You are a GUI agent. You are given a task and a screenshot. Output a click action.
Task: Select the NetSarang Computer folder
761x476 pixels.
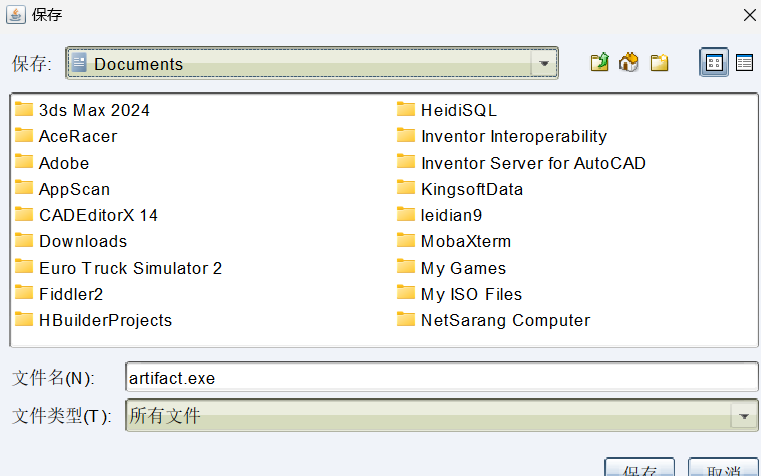coord(494,320)
